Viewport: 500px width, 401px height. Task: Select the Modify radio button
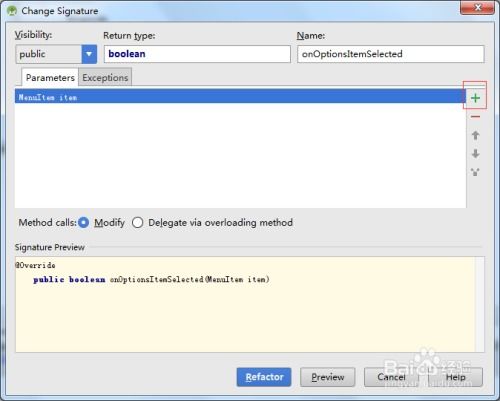coord(83,222)
